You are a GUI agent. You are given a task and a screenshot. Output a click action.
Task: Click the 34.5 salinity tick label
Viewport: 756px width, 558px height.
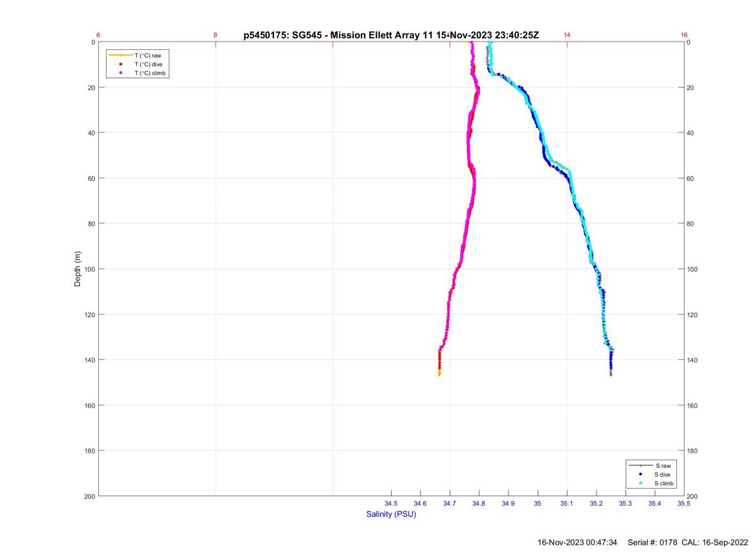coord(391,503)
